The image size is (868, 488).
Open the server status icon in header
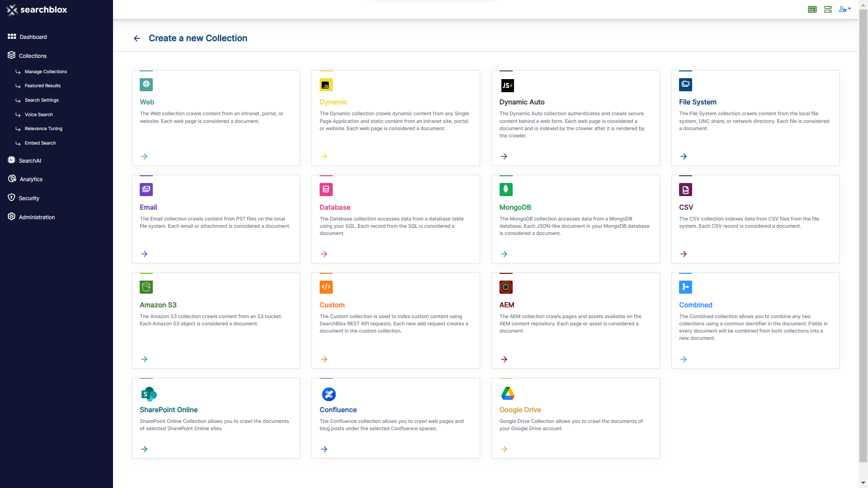(x=828, y=9)
